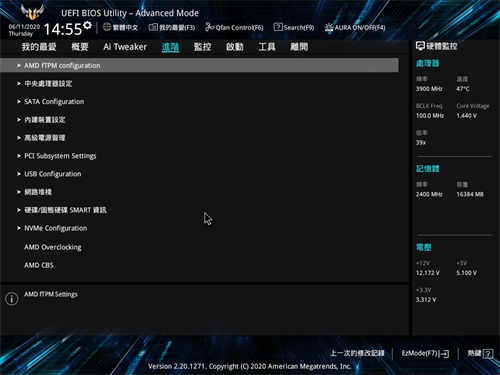
Task: Open 內建裝置設定 submenu
Action: [45, 120]
